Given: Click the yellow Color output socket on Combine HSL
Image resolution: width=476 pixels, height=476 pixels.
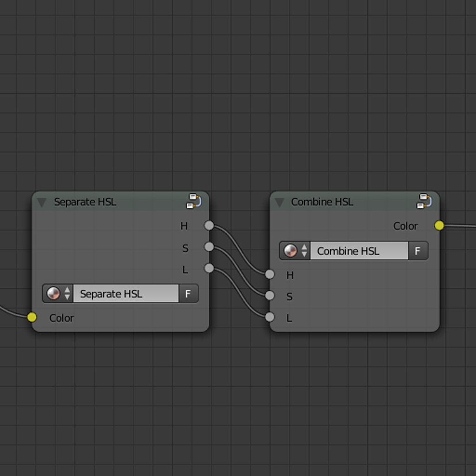Looking at the screenshot, I should 438,225.
